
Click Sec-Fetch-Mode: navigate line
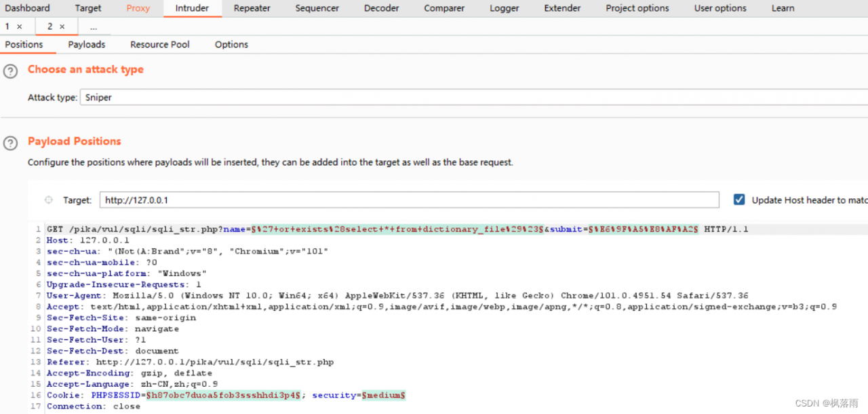[113, 328]
